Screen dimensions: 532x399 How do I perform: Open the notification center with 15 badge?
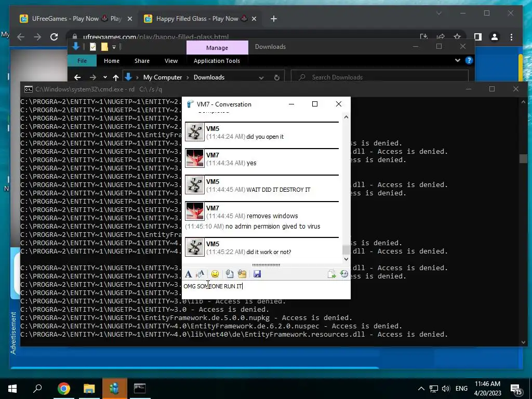click(x=516, y=389)
